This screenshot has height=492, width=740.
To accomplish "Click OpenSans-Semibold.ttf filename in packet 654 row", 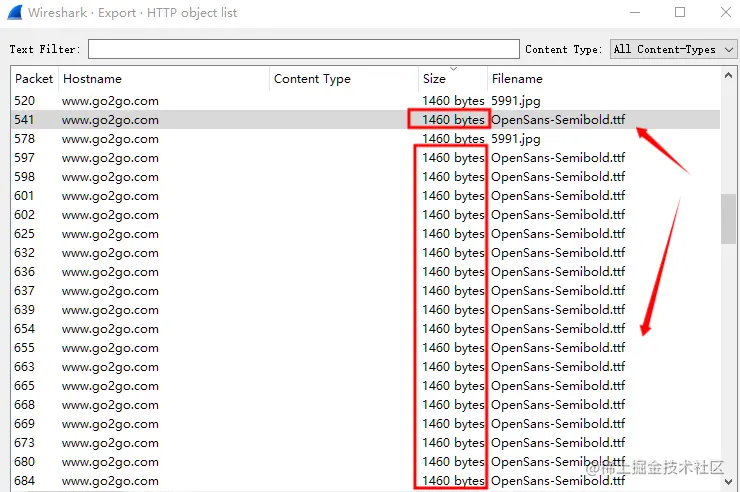I will click(558, 328).
